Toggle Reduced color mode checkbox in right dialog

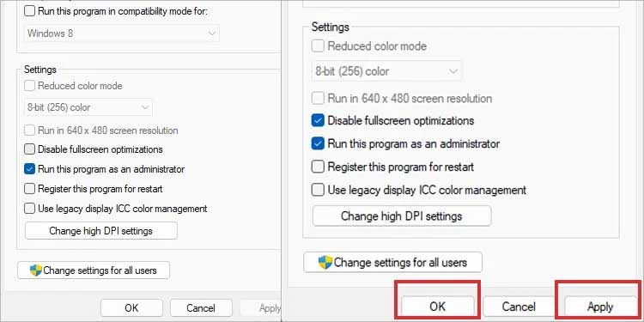[318, 46]
